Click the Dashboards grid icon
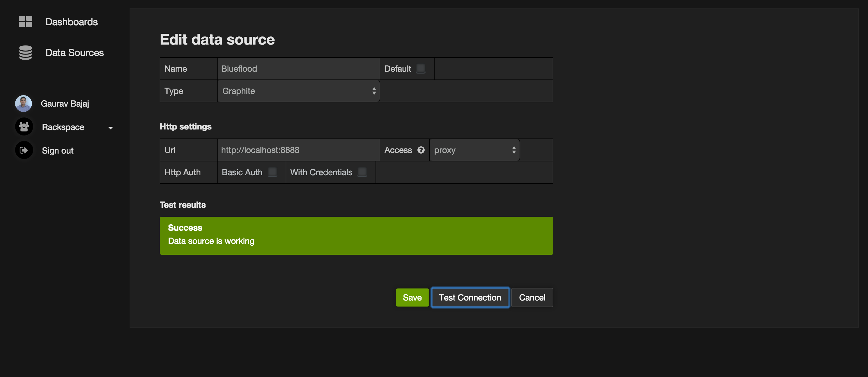This screenshot has width=868, height=377. (x=25, y=22)
